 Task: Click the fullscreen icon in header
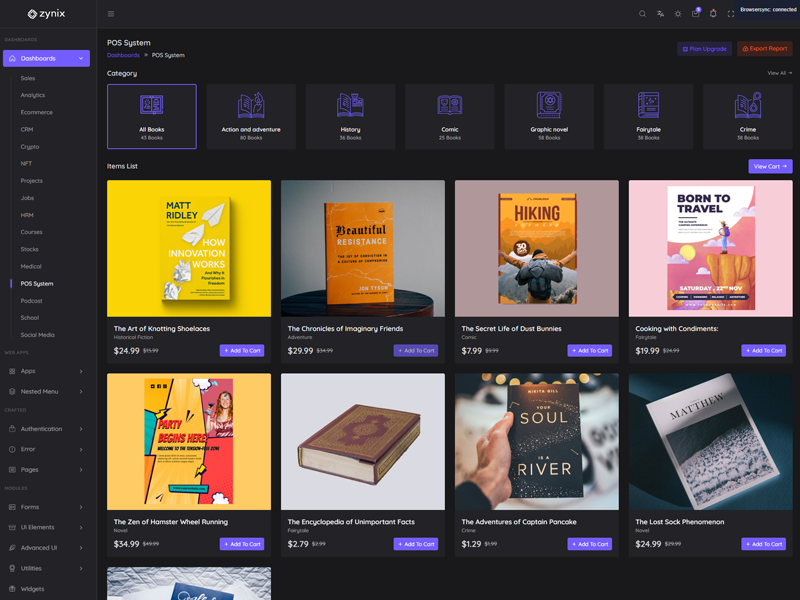(x=731, y=14)
